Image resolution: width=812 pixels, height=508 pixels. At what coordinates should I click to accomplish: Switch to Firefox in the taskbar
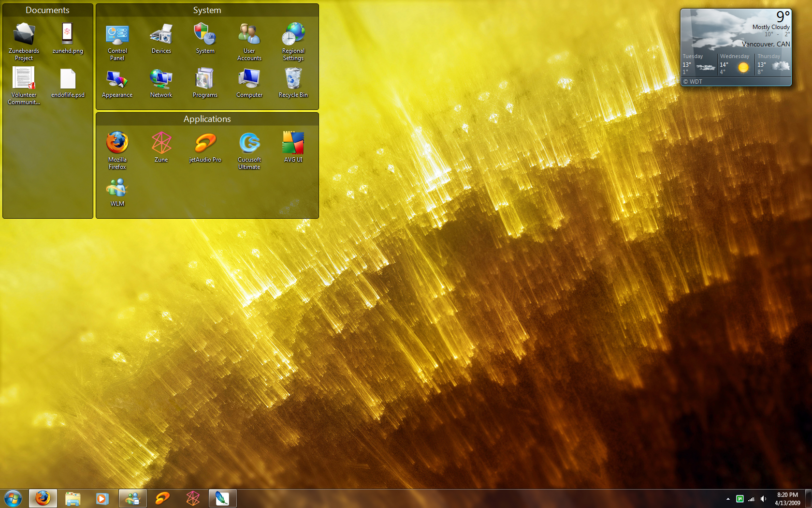click(43, 498)
